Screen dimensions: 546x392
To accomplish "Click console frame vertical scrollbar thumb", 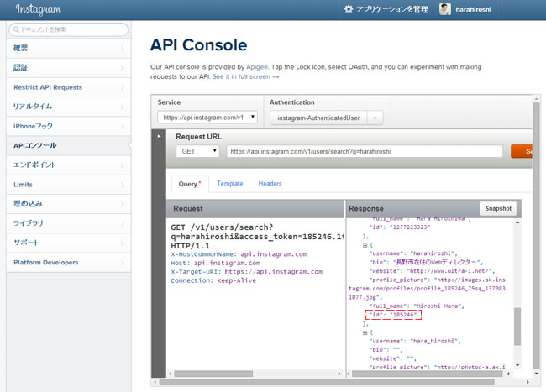I will click(536, 236).
